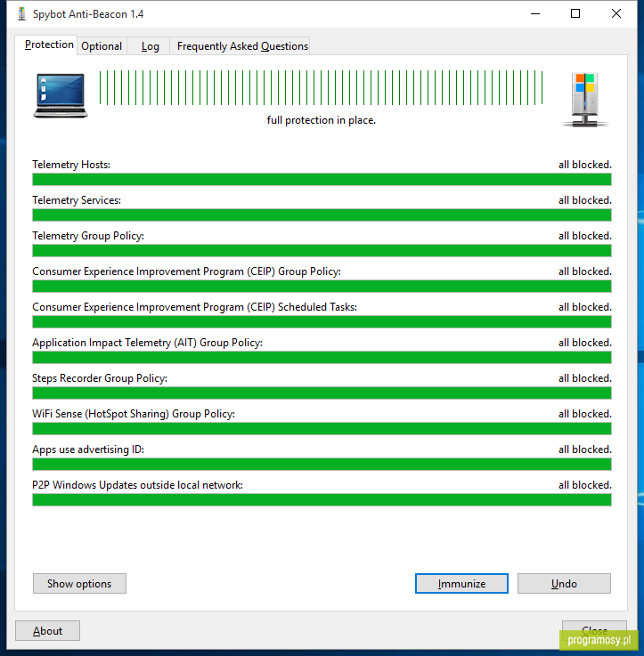Click 'all blocked.' status for P2P Windows Updates
Image resolution: width=644 pixels, height=656 pixels.
pos(585,484)
